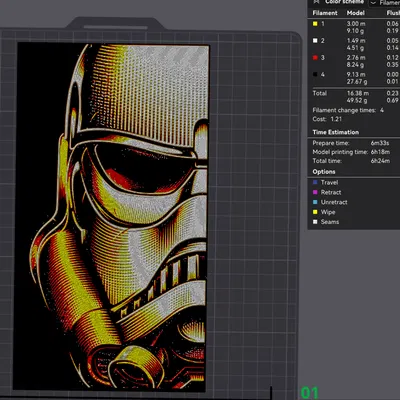Click the 9.13 m model length value
The image size is (400, 400).
click(x=356, y=74)
